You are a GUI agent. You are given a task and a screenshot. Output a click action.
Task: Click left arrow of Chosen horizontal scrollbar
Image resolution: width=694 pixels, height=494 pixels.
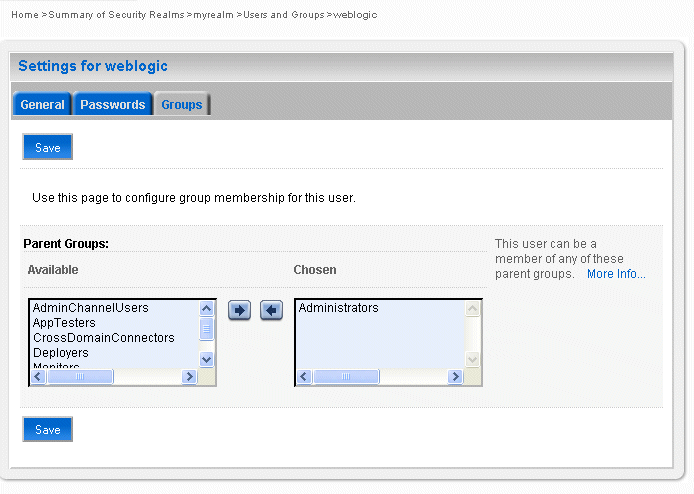[x=304, y=377]
